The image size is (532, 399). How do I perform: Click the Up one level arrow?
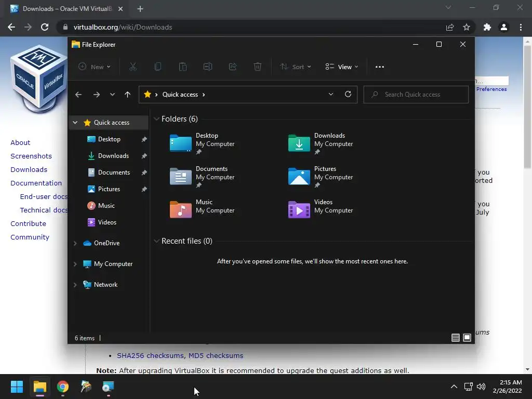(x=128, y=95)
